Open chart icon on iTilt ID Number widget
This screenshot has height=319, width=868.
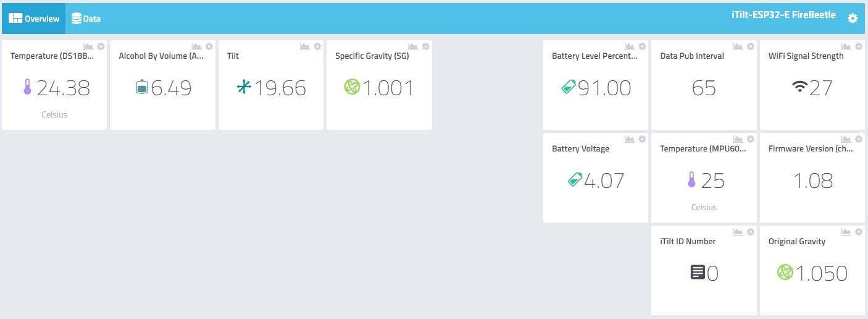[x=738, y=232]
